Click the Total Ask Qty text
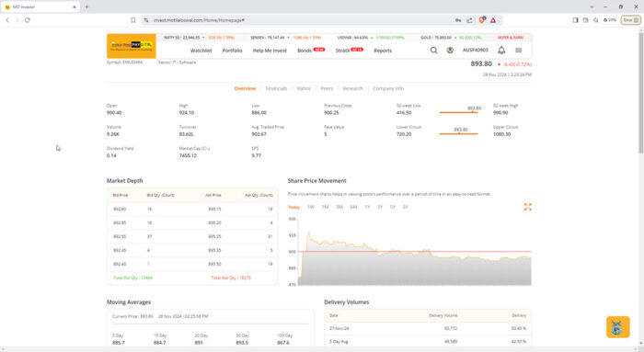This screenshot has height=352, width=644. (231, 278)
